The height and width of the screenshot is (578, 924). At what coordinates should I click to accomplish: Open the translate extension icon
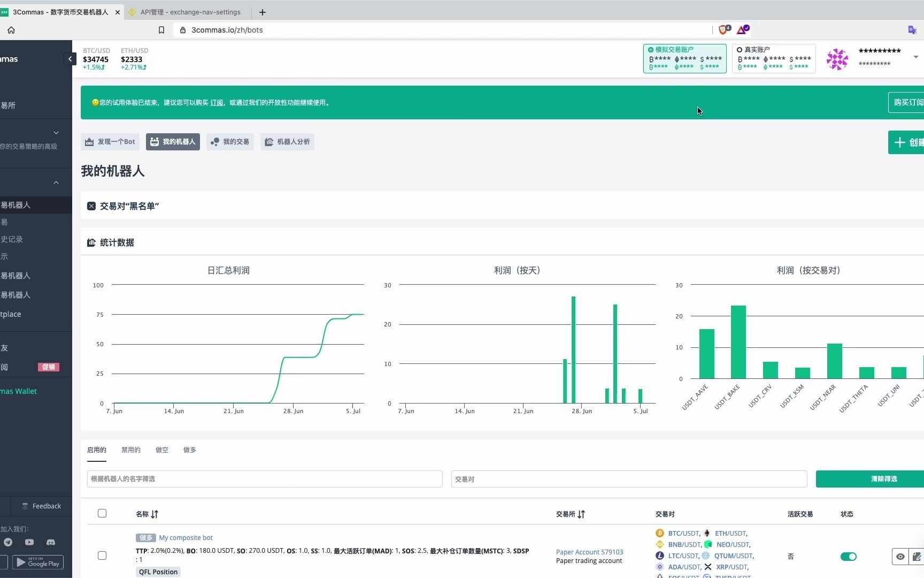912,30
